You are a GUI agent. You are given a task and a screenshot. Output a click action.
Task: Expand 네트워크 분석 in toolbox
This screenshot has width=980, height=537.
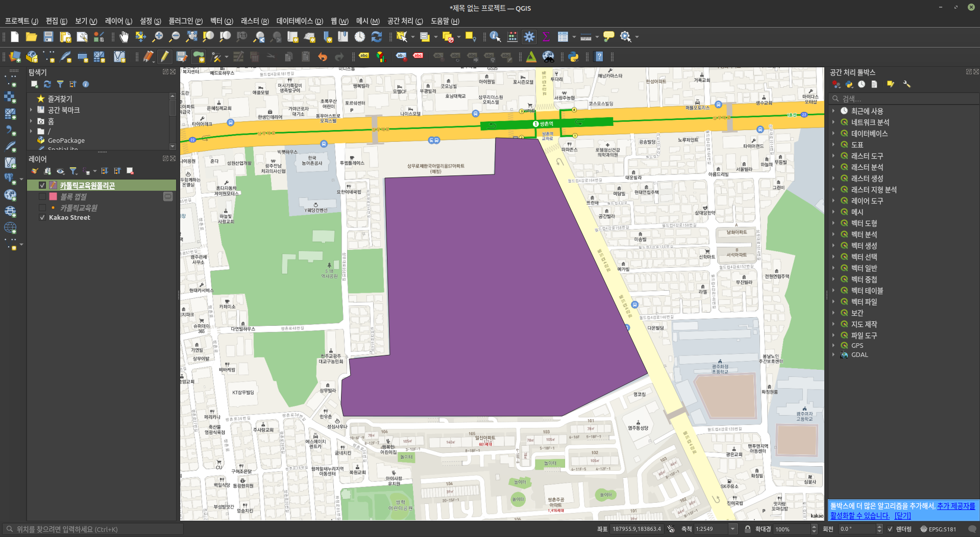[834, 122]
